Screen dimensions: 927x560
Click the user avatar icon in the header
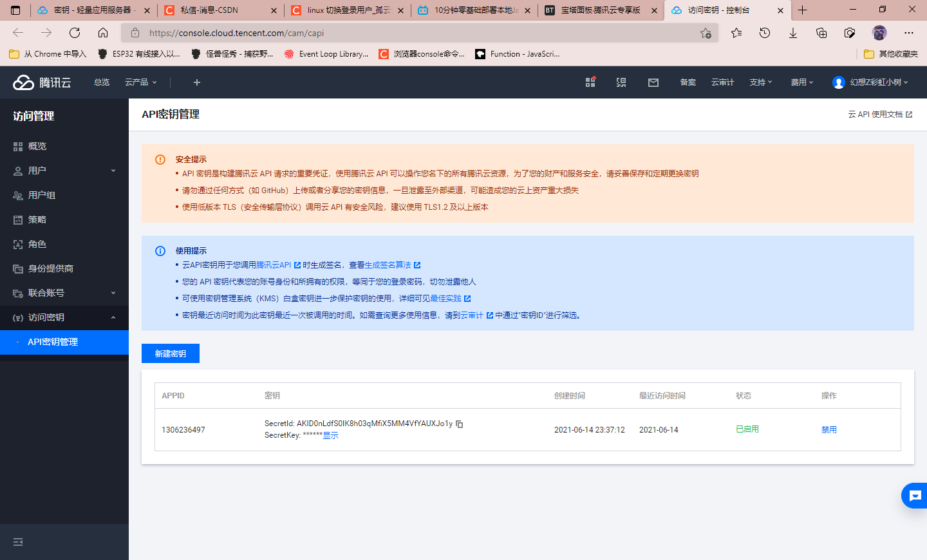[838, 82]
